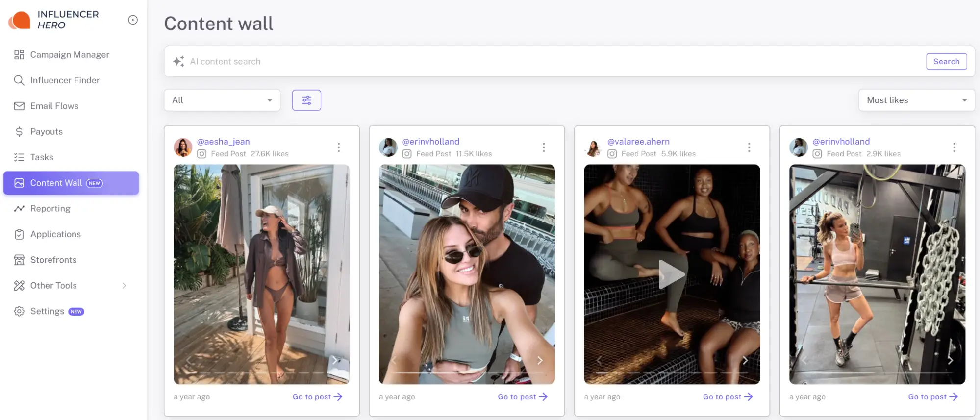This screenshot has height=420, width=980.
Task: Click the AI sparkle search icon
Action: [x=178, y=61]
